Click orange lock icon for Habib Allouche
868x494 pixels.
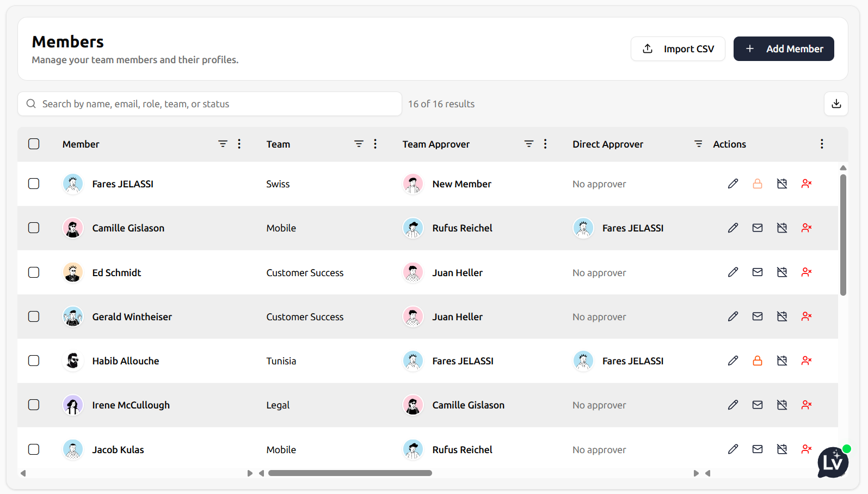758,361
